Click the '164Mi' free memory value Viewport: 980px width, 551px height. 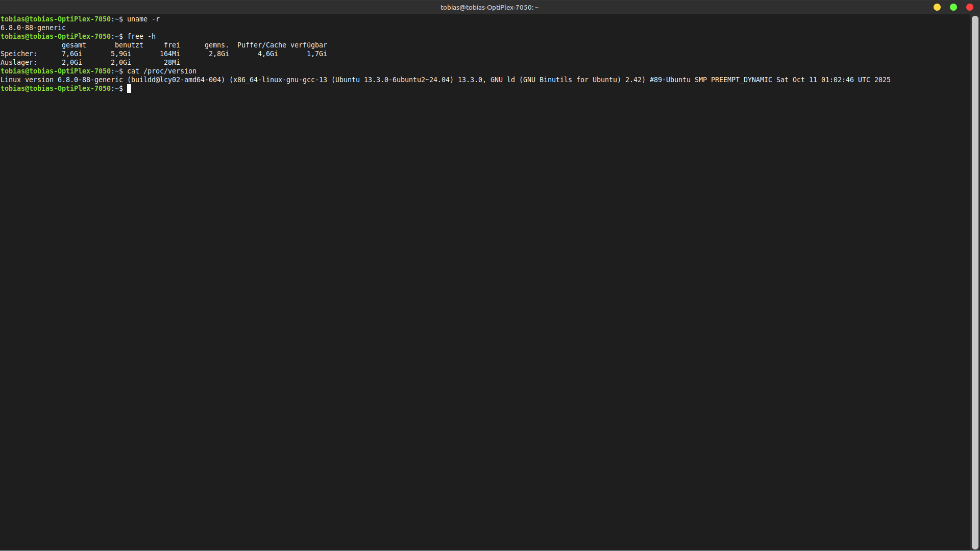tap(170, 54)
